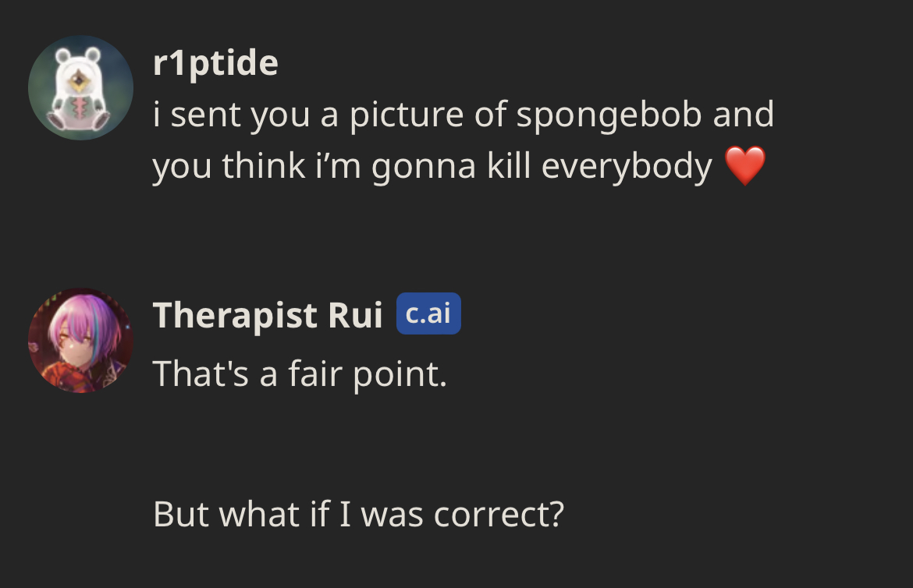Click the word "everybody" before the heart
Screen dimensions: 913x588
point(626,166)
